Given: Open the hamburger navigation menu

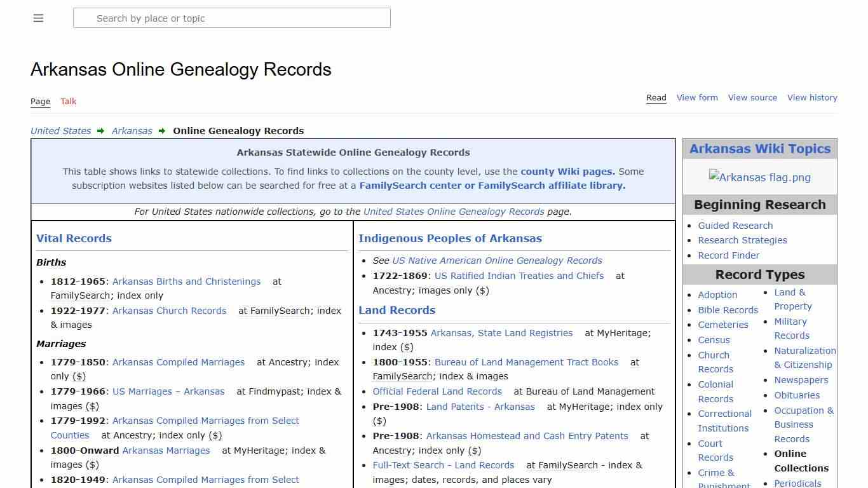Looking at the screenshot, I should [38, 18].
